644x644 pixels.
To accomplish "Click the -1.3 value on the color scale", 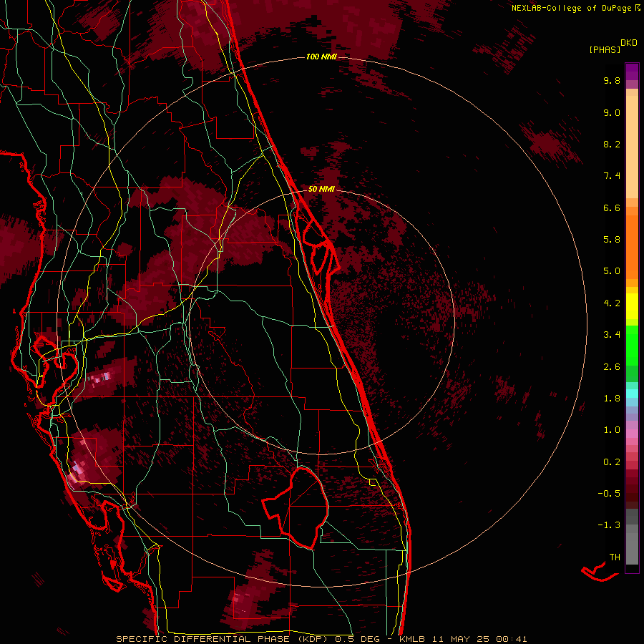I will [609, 525].
